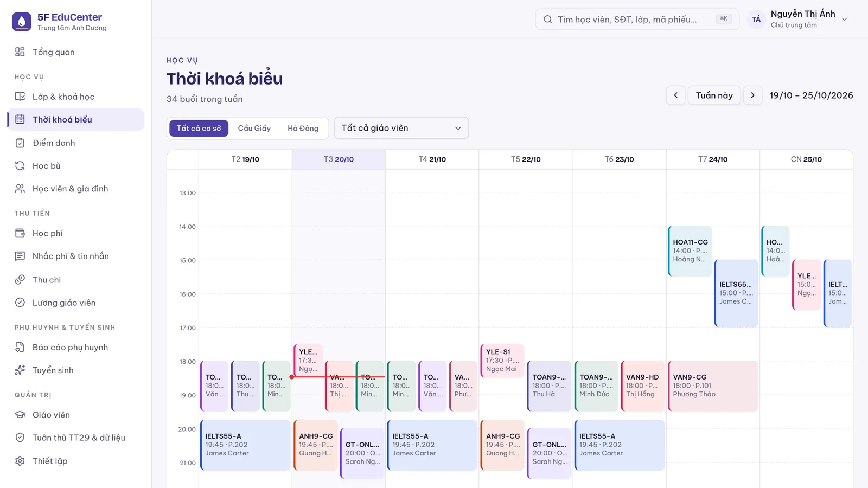868x488 pixels.
Task: Open Thursday GT-ONL Sarah Ng. session
Action: [549, 453]
